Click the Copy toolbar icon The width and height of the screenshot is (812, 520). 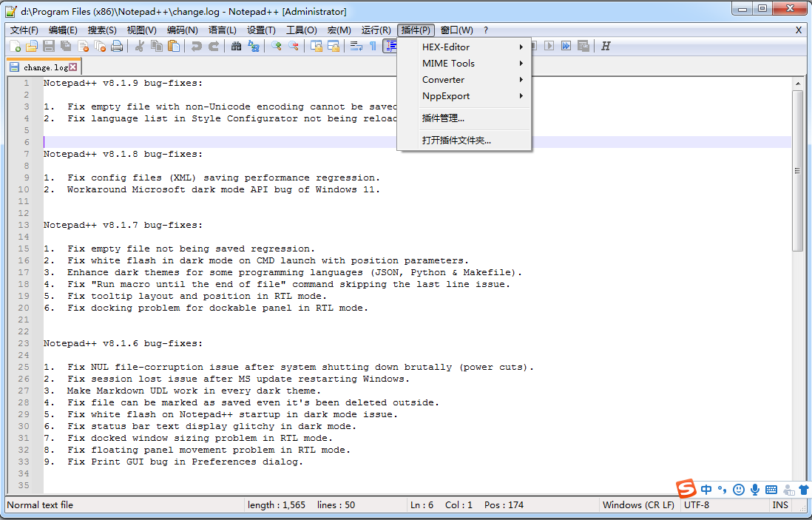point(156,47)
